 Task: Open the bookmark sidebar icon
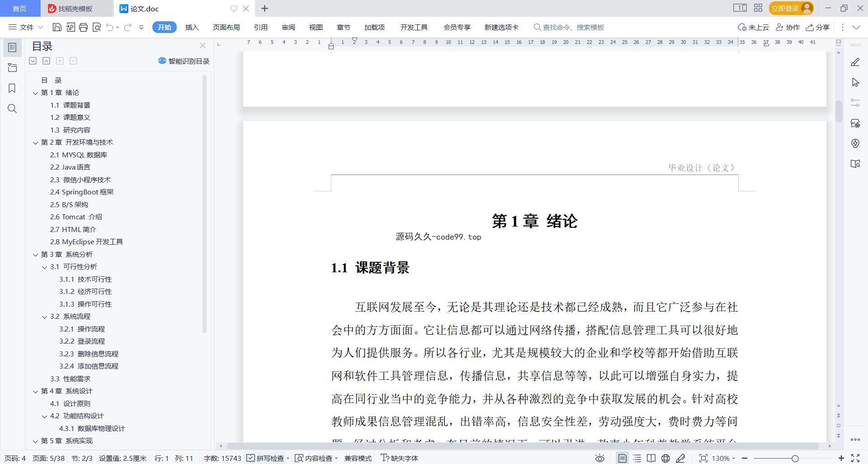pyautogui.click(x=12, y=88)
